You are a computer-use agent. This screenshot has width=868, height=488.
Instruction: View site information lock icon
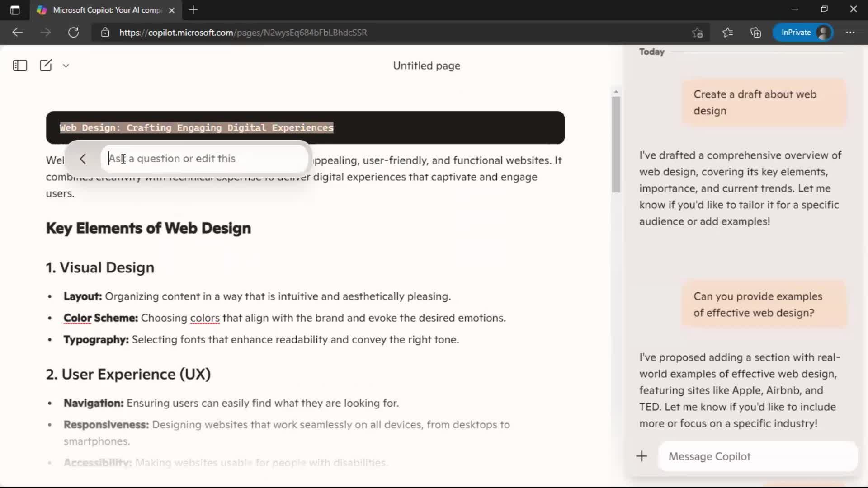[x=105, y=33]
